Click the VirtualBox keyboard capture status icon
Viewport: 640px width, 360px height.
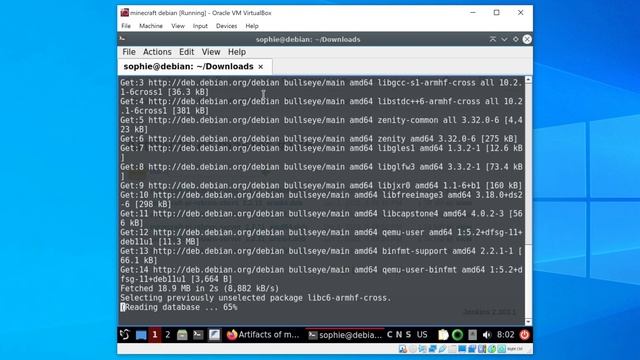click(x=502, y=349)
